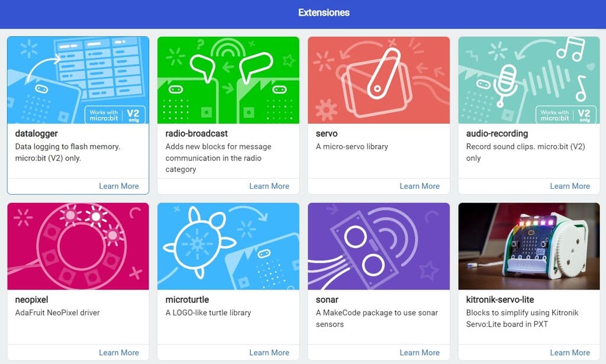Follow the servo Learn More link

pos(420,186)
